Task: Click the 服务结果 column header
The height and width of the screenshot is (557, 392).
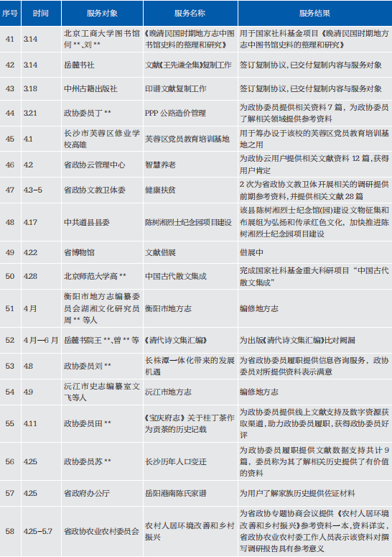Action: pos(315,13)
